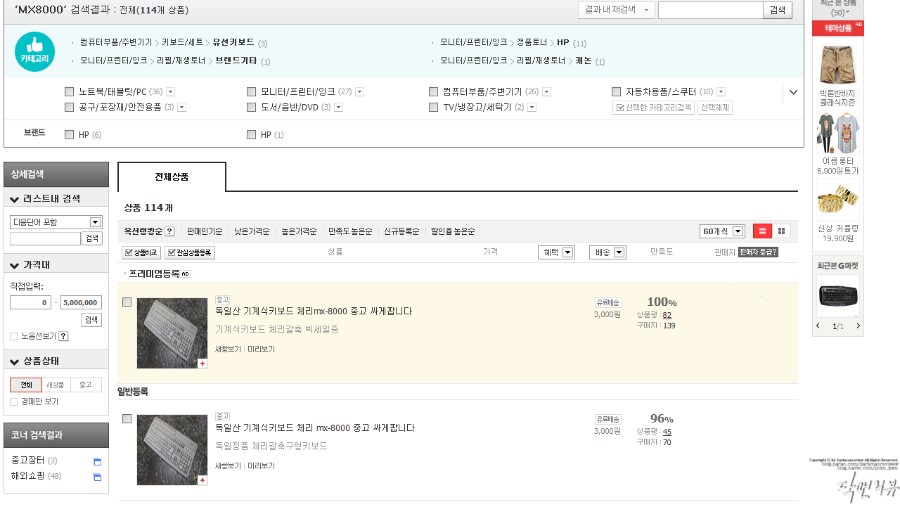The width and height of the screenshot is (900, 506).
Task: Click plus icon on first keyboard thumbnail
Action: coord(202,363)
